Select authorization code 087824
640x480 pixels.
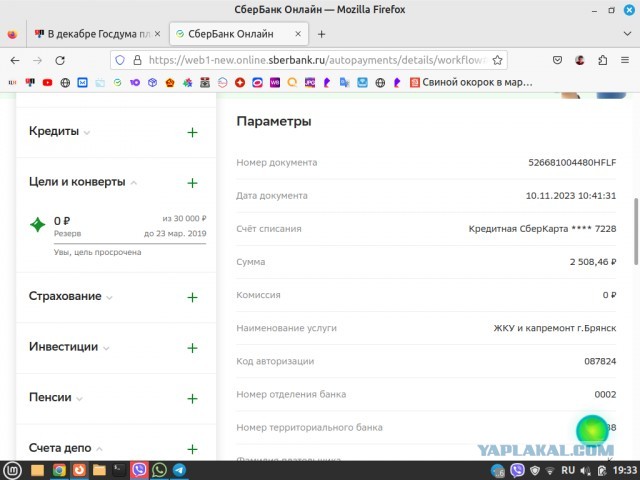(x=600, y=361)
